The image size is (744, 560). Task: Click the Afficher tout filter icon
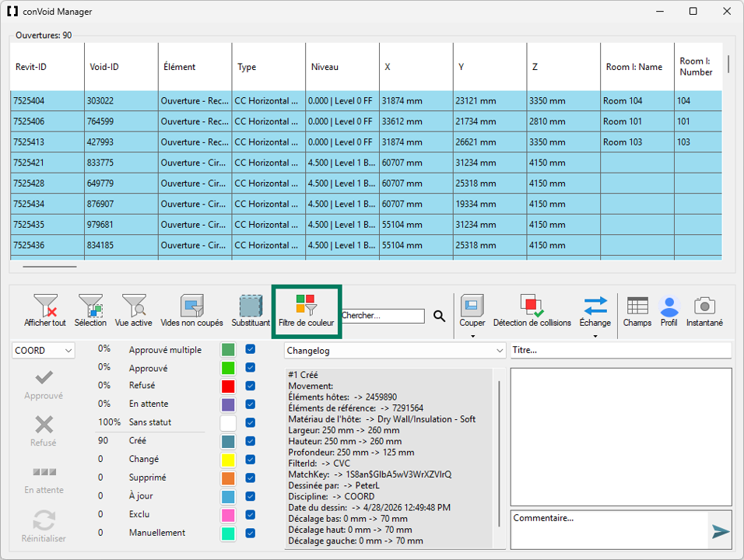click(46, 306)
